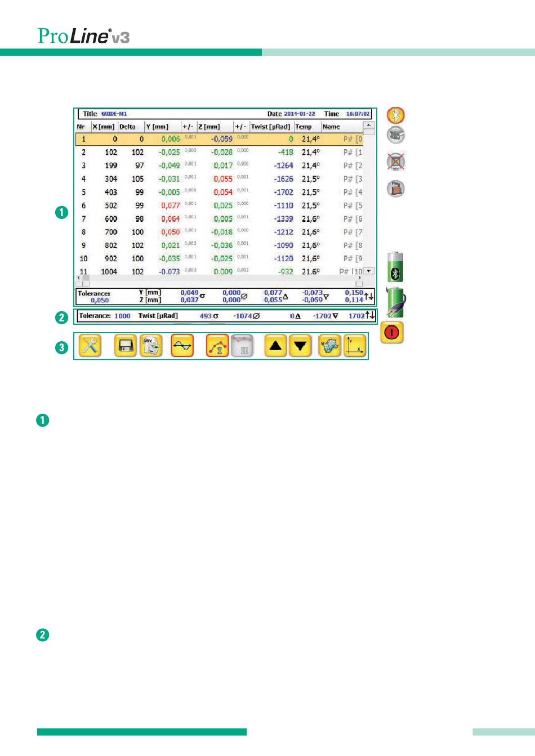Select row 1 with Y value 0,006
Screen dimensions: 535x756
point(220,139)
